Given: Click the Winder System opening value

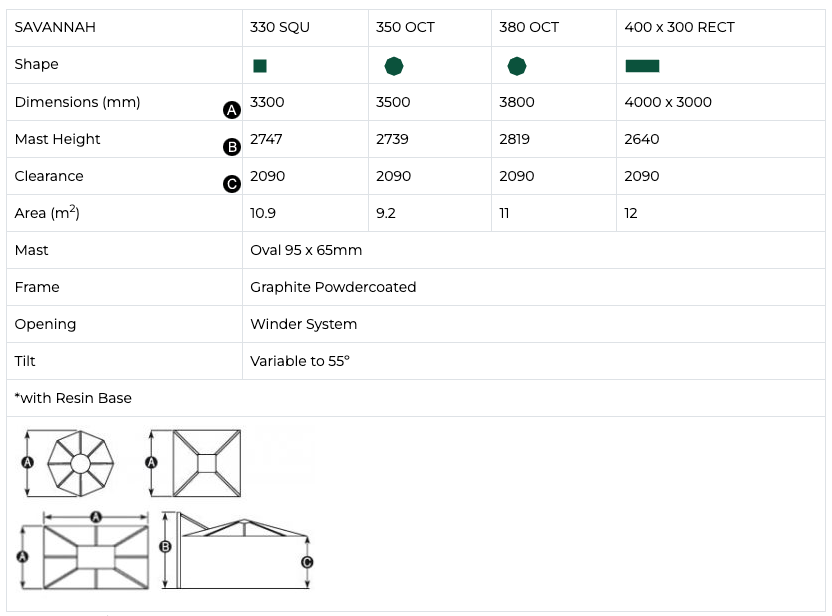Looking at the screenshot, I should [303, 324].
